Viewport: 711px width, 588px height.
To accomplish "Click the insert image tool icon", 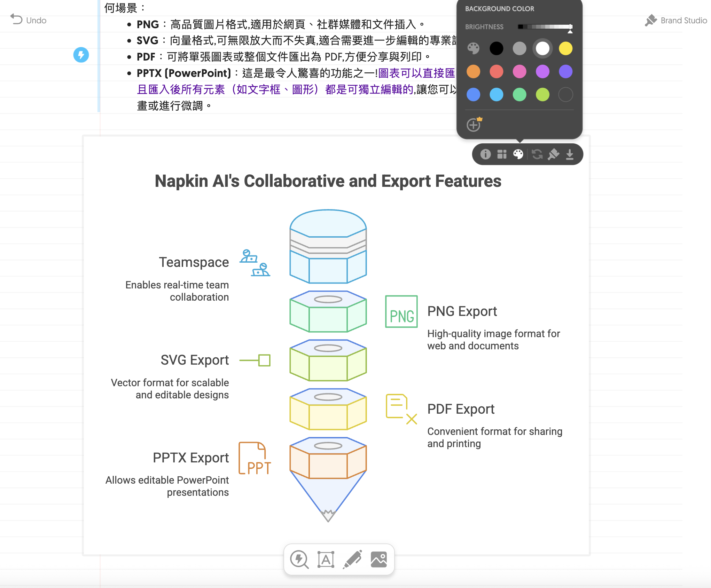I will (379, 559).
